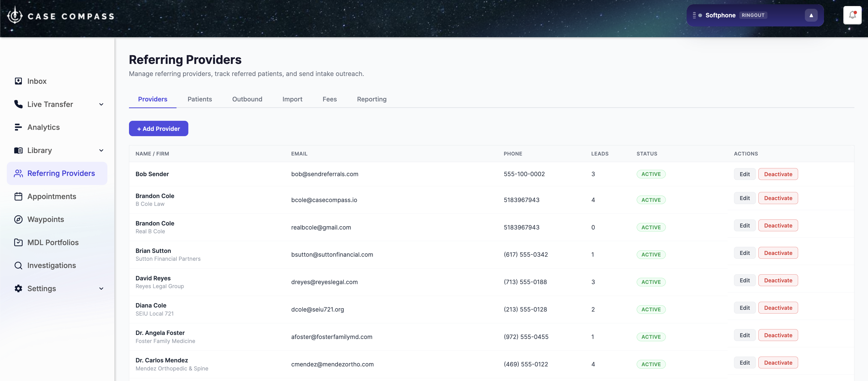Viewport: 868px width, 381px height.
Task: Edit the Diana Cole provider
Action: (744, 308)
